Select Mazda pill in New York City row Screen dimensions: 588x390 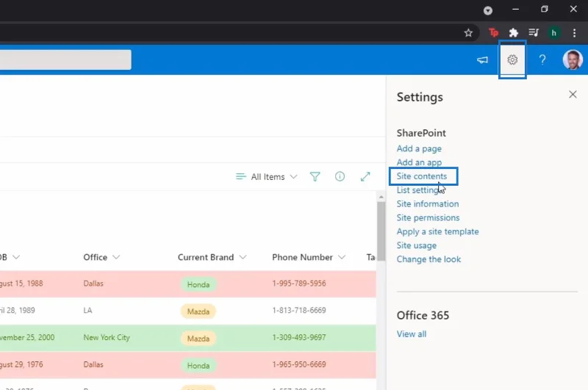point(198,339)
